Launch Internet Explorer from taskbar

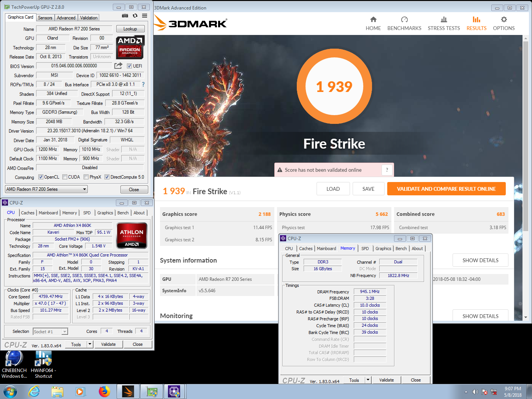tap(34, 391)
